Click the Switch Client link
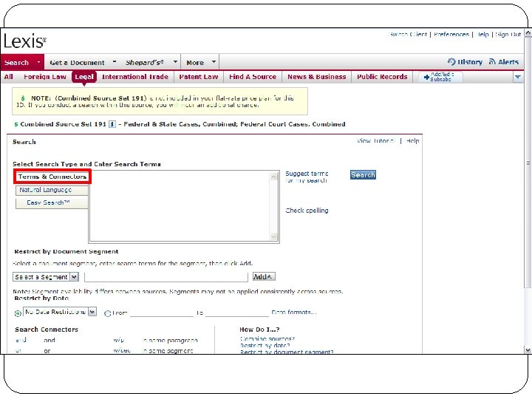 tap(407, 34)
